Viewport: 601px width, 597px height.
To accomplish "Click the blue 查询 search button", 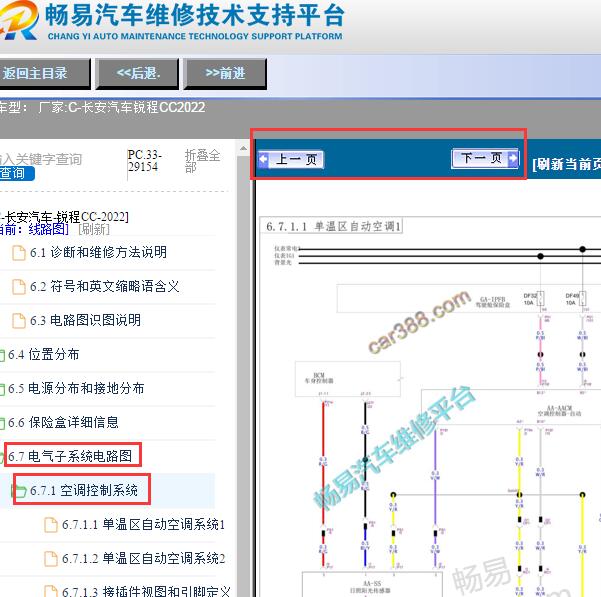I will [16, 173].
